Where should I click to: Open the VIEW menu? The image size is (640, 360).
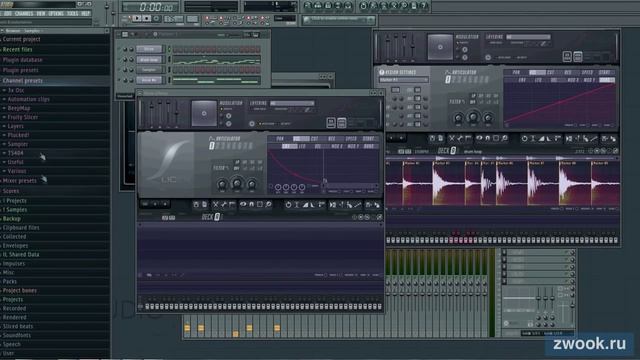tap(41, 13)
